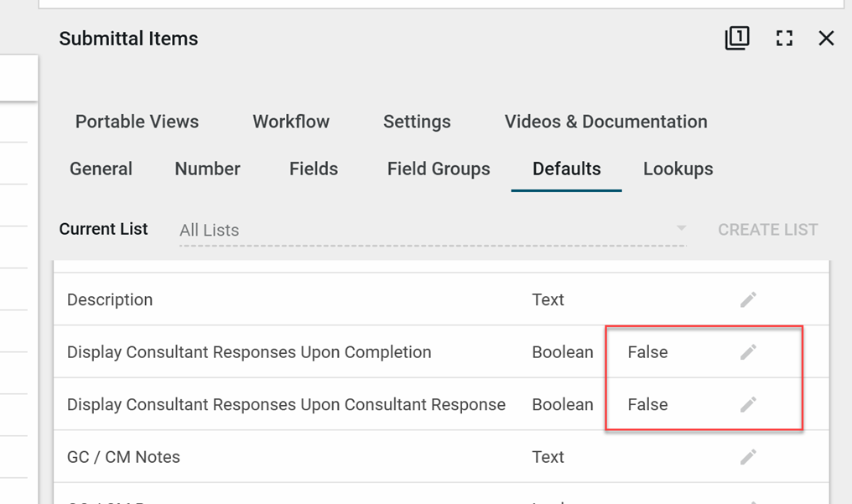Edit the Description default value pencil
This screenshot has width=852, height=504.
pos(748,300)
